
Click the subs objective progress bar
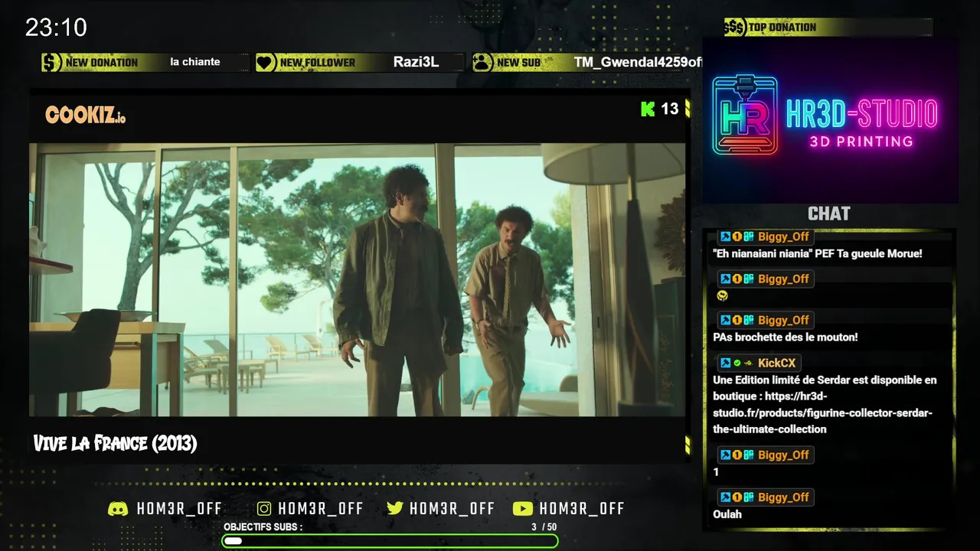(x=390, y=541)
